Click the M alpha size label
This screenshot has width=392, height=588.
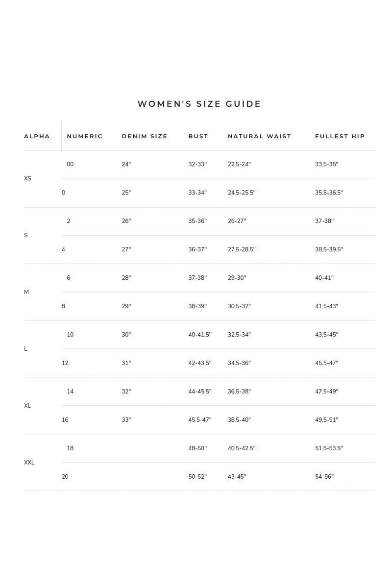tap(26, 292)
